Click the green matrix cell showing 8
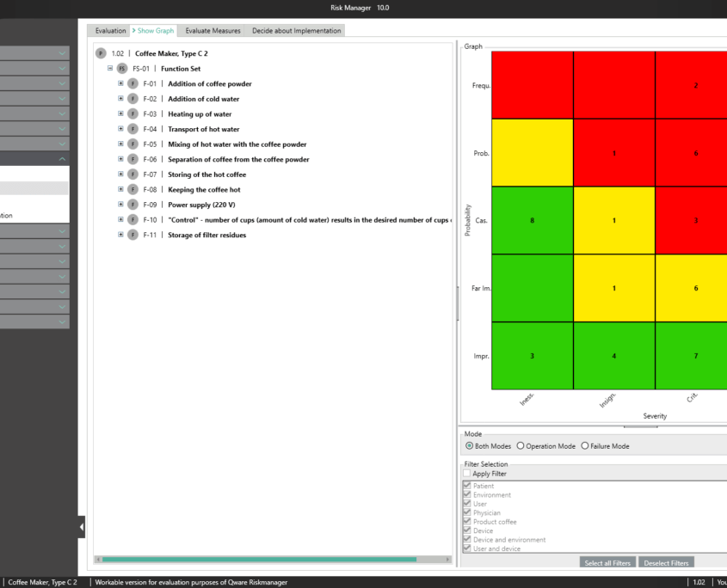The width and height of the screenshot is (727, 588). [532, 221]
